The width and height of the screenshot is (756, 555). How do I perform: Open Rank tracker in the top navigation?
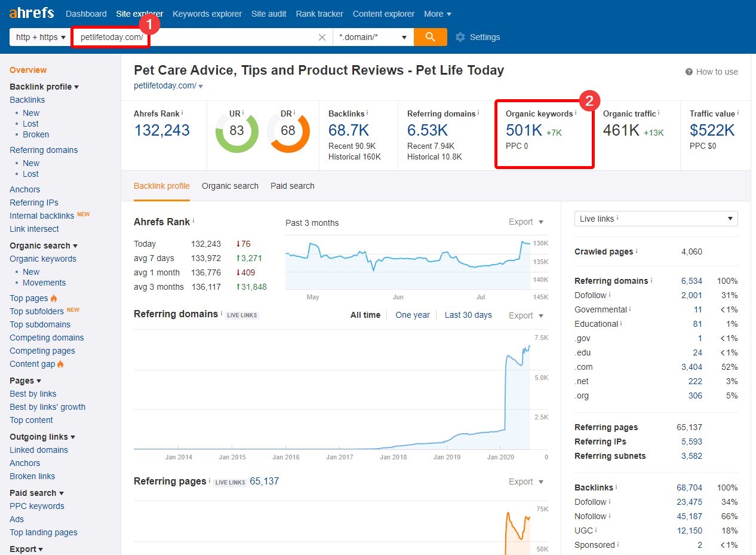319,14
